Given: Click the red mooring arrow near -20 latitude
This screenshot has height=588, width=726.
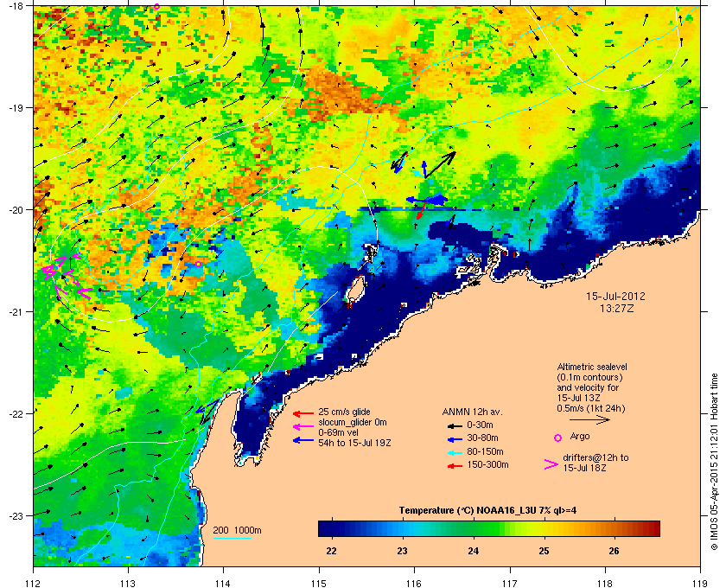Looking at the screenshot, I should pyautogui.click(x=421, y=210).
